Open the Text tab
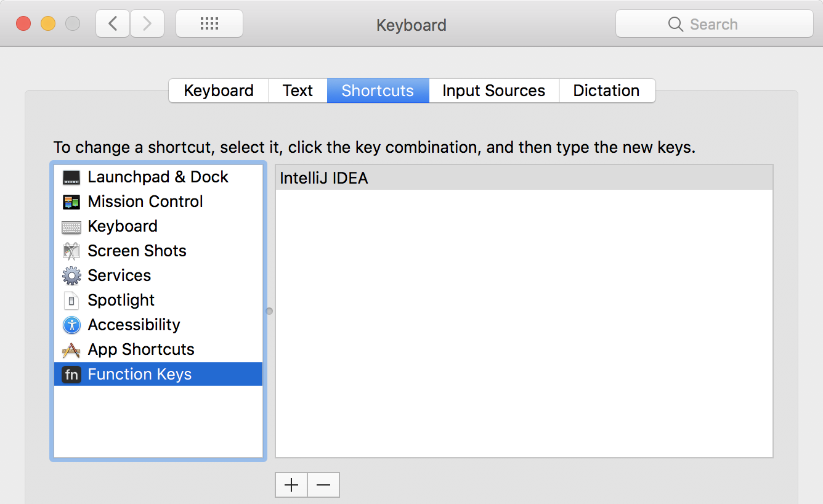 pos(298,91)
